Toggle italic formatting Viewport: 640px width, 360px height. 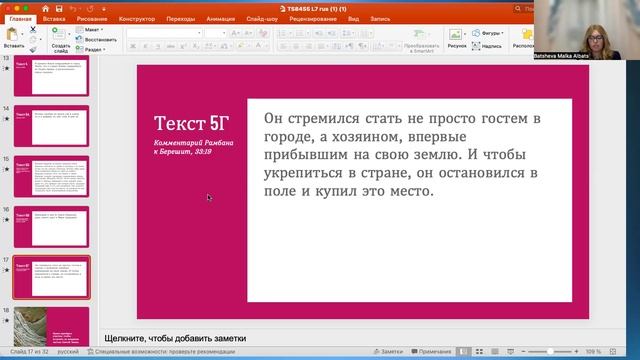click(x=145, y=46)
